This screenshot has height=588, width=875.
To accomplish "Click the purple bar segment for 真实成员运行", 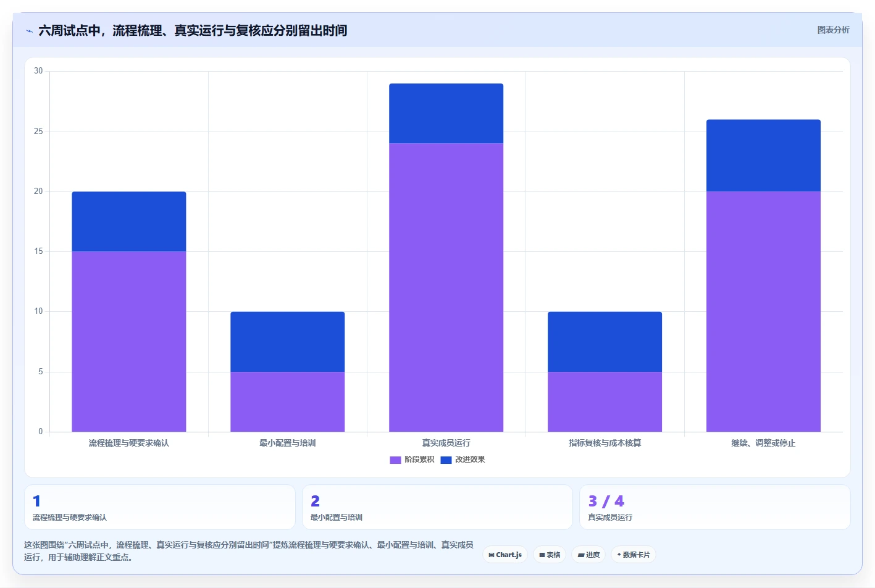I will click(446, 288).
